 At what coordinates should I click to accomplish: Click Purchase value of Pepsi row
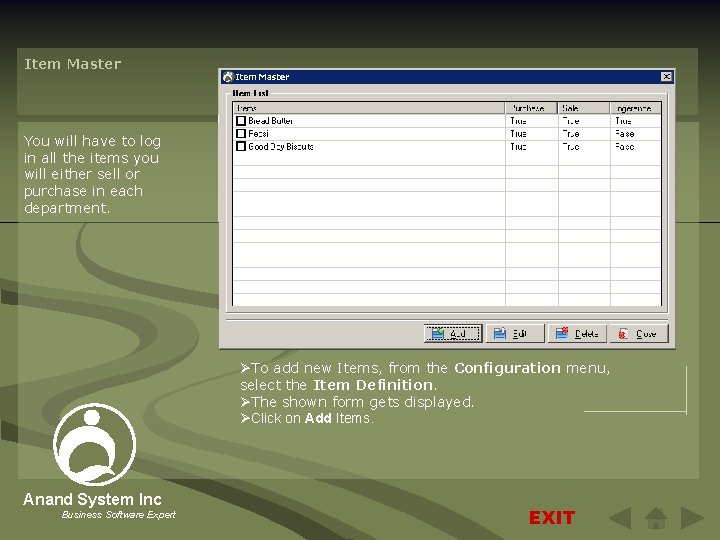(518, 134)
